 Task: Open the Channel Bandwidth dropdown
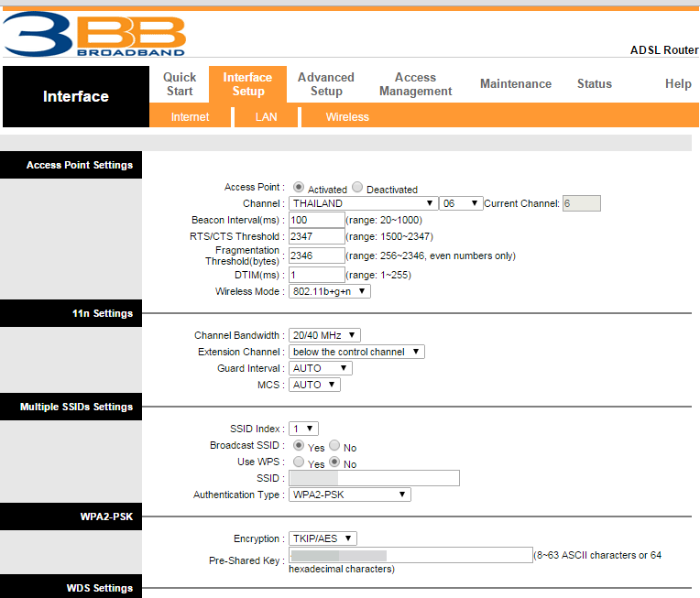pyautogui.click(x=324, y=335)
